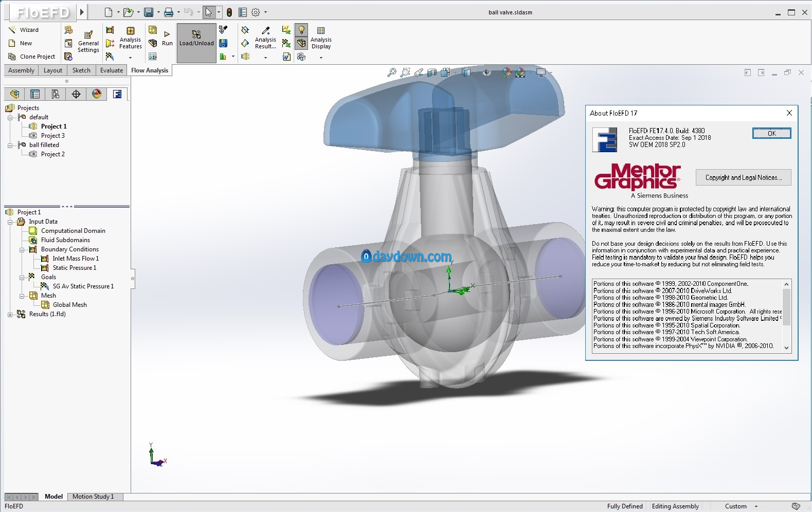Switch to the Layout tab
812x512 pixels.
pos(53,70)
